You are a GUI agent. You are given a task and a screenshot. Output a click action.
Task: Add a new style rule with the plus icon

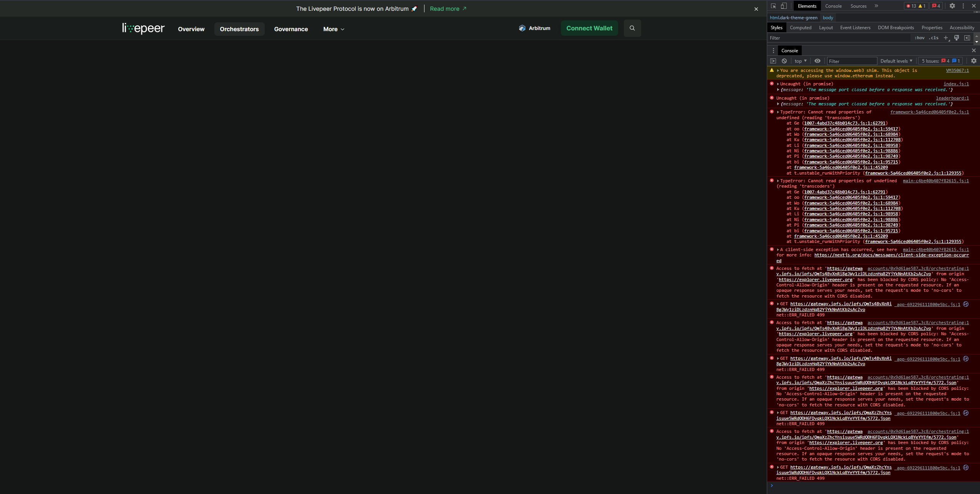946,38
